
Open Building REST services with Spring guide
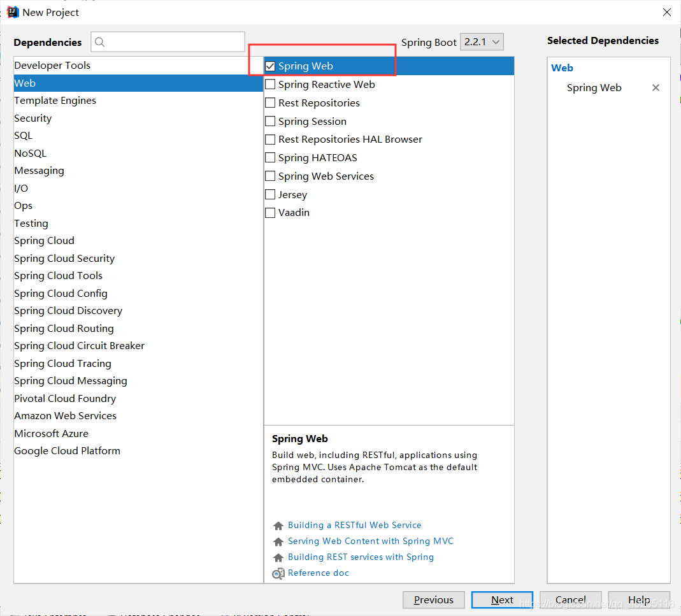pyautogui.click(x=361, y=557)
